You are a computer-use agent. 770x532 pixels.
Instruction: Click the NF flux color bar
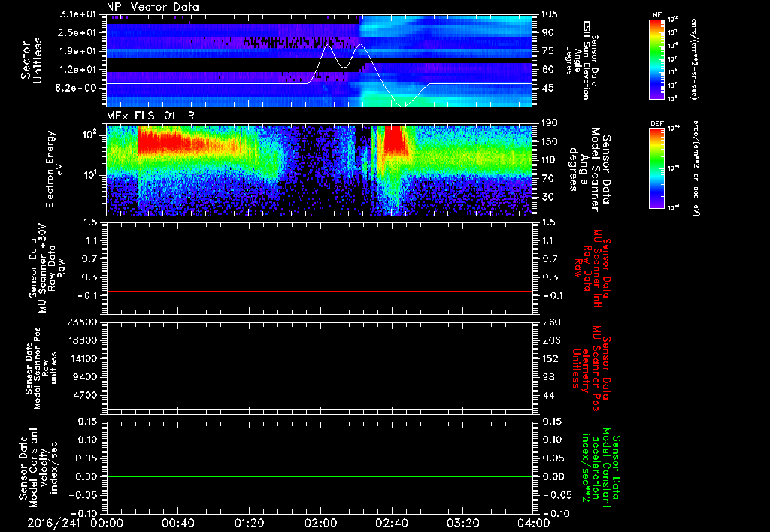point(657,59)
